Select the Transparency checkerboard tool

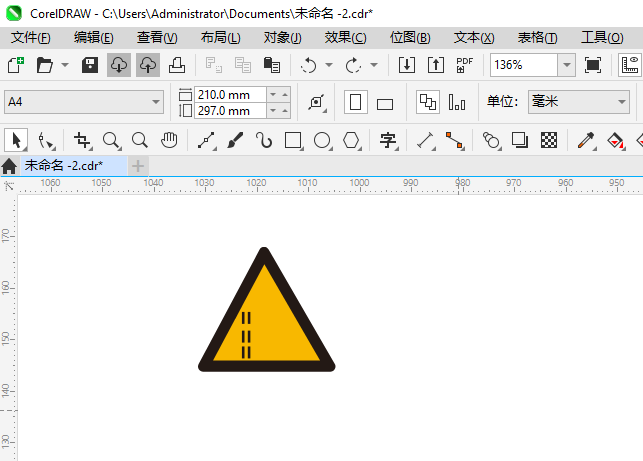(x=549, y=141)
